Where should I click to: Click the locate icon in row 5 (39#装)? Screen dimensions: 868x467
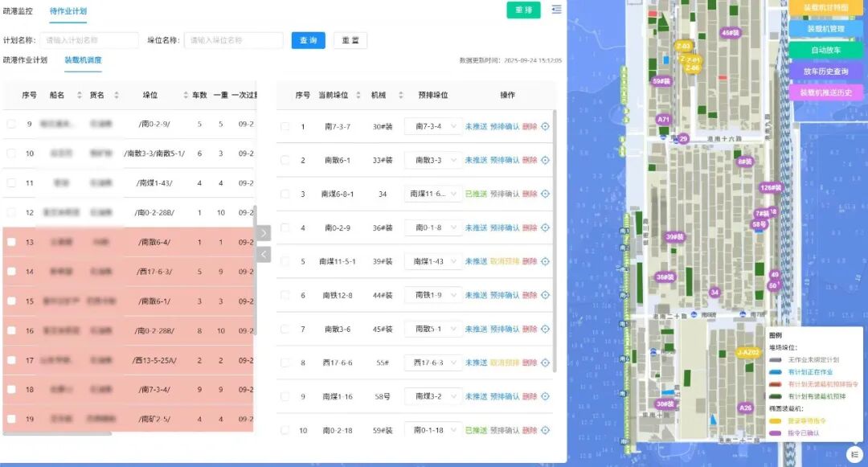[x=545, y=261]
